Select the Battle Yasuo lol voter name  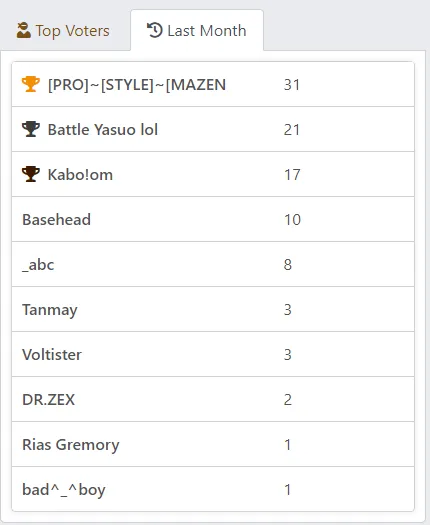pyautogui.click(x=103, y=130)
